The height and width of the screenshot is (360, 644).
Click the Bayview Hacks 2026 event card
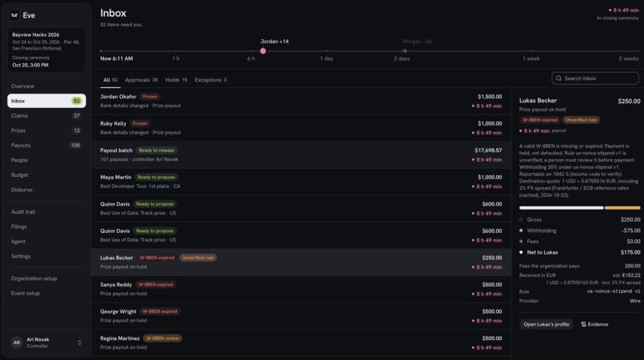coord(46,50)
